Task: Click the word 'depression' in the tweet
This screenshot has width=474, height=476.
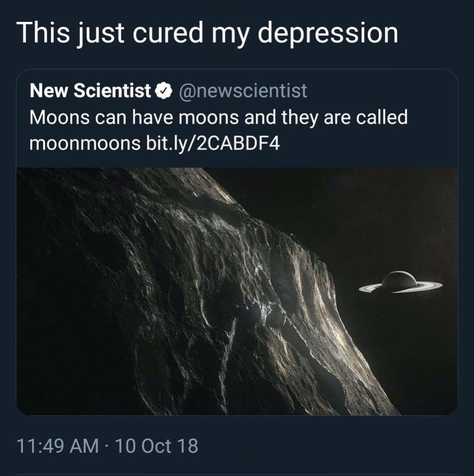Action: tap(328, 34)
